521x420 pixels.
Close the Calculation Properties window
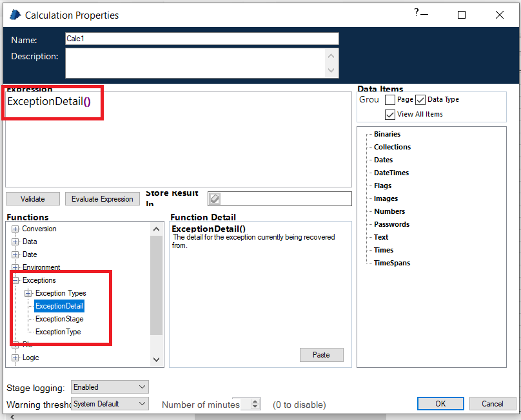click(x=500, y=15)
